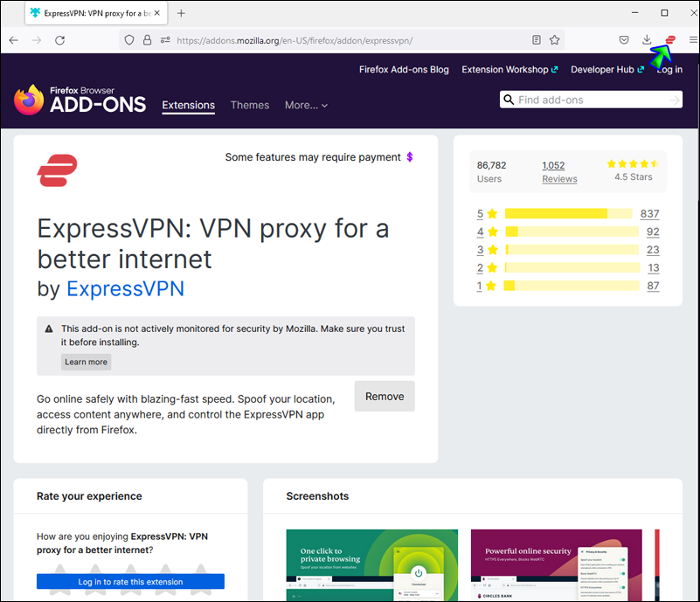Click the 86,782 Users count
Screen dimensions: 700x602
pyautogui.click(x=491, y=172)
